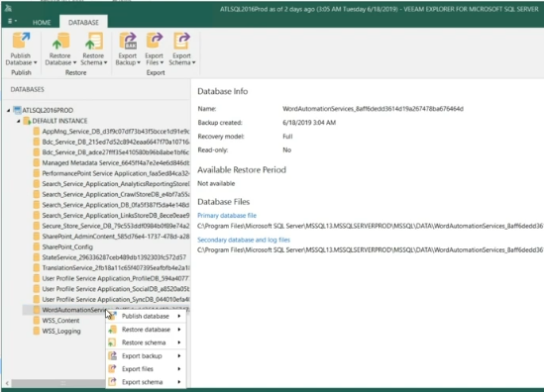Click the database icon beside TranslationService

(37, 267)
